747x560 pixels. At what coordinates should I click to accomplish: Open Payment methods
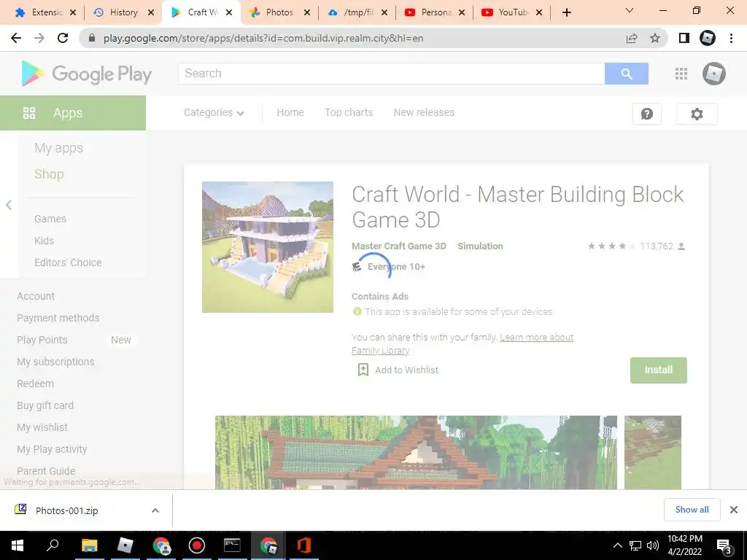[58, 318]
